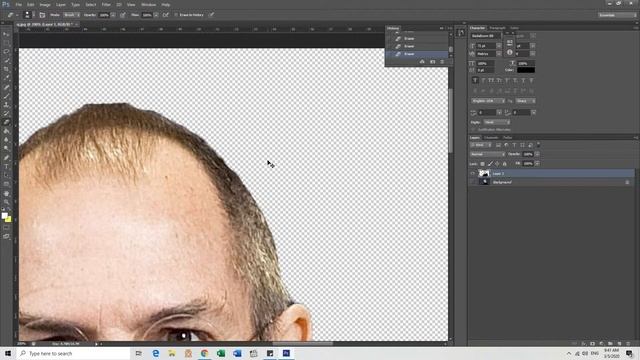The height and width of the screenshot is (360, 640).
Task: Open layer blending mode dropdown
Action: point(487,154)
